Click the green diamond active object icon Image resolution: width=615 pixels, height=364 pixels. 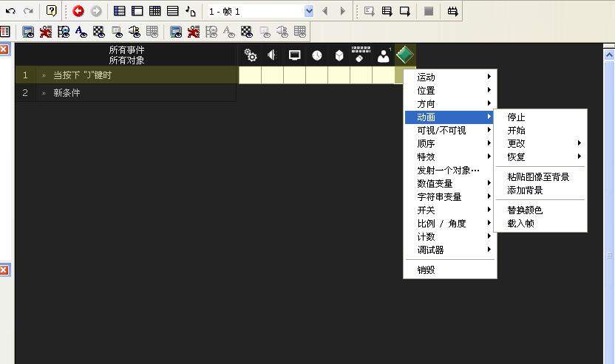tap(405, 55)
